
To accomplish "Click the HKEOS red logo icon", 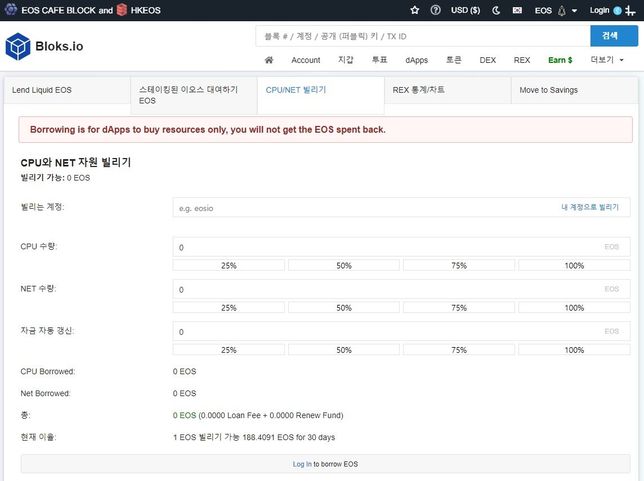I will (122, 10).
